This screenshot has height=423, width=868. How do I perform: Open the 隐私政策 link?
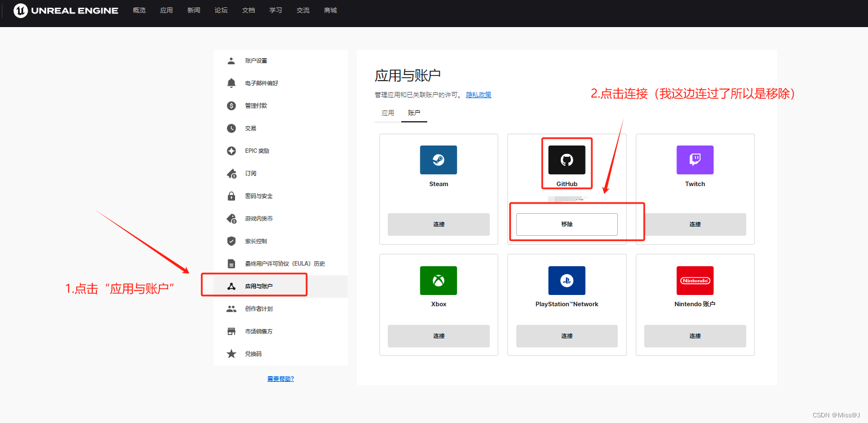(x=479, y=95)
